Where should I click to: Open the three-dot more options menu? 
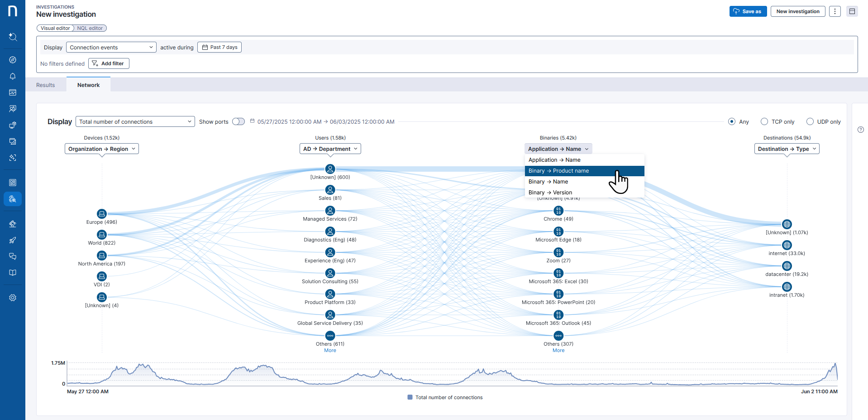(835, 11)
